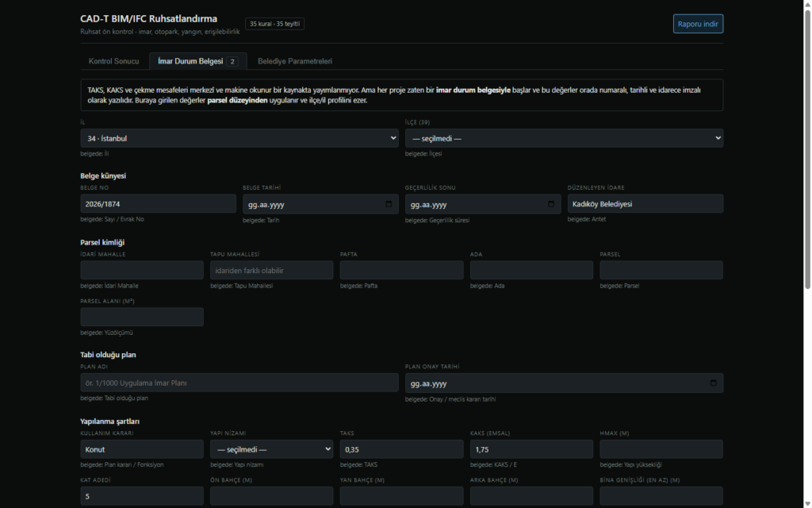Open the Yapı Nizamı dropdown

point(271,449)
